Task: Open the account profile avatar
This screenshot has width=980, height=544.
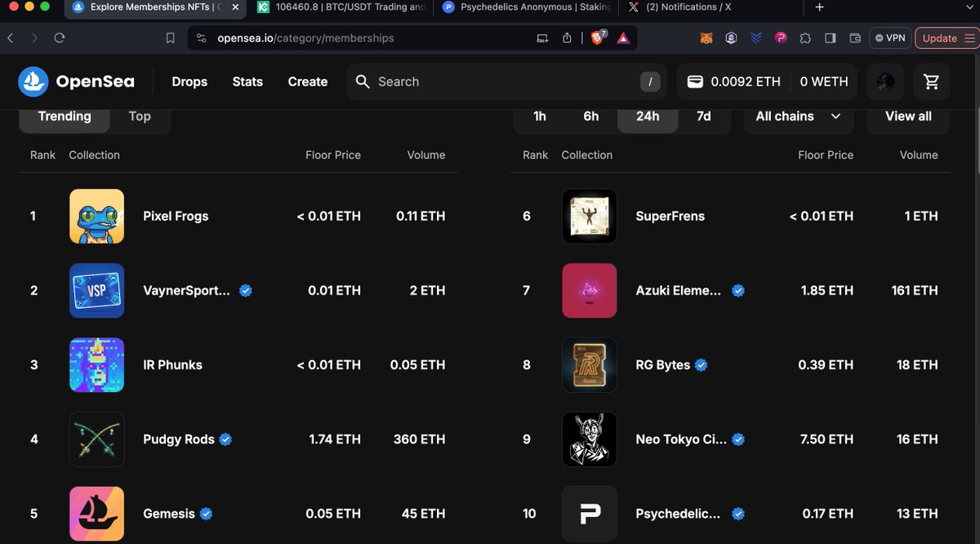Action: pos(885,82)
